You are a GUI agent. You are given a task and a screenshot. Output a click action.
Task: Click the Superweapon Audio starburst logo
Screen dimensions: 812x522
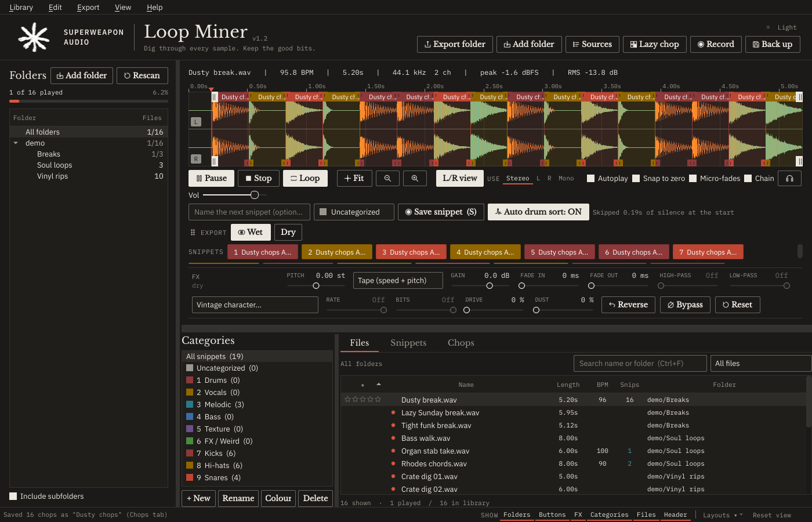tap(34, 37)
